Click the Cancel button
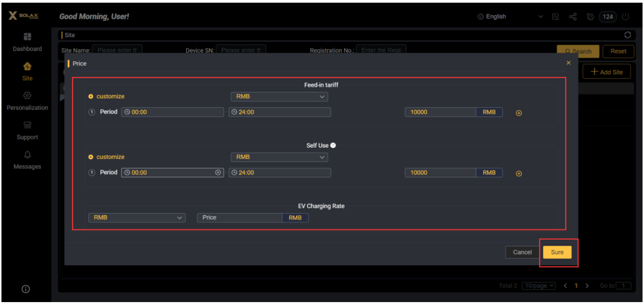This screenshot has width=644, height=305. pyautogui.click(x=522, y=252)
